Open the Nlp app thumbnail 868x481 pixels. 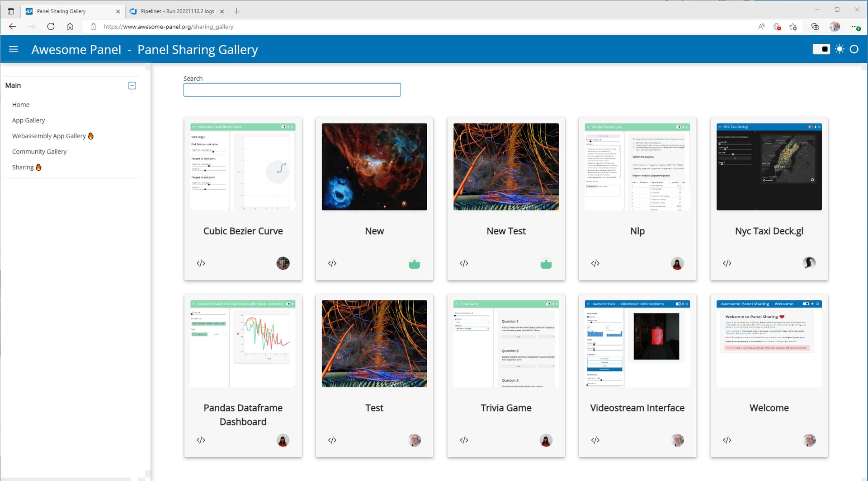[637, 167]
